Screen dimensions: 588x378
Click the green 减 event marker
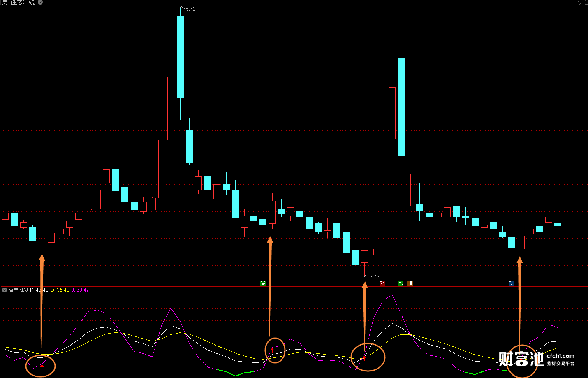pos(263,283)
